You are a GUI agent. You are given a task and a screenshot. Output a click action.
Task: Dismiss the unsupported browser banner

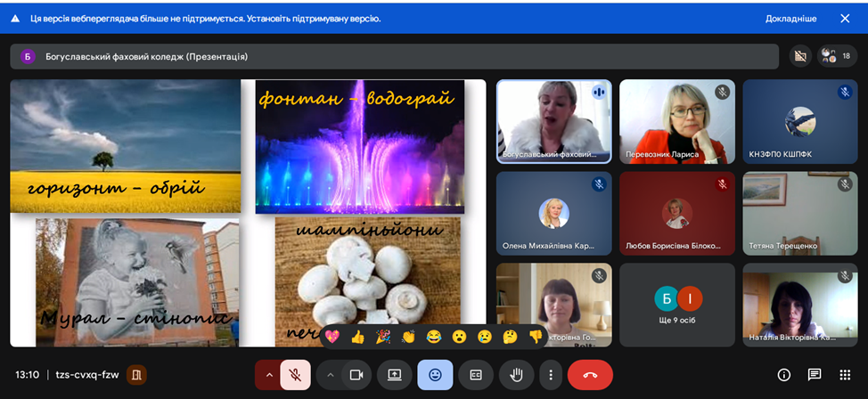pos(845,18)
